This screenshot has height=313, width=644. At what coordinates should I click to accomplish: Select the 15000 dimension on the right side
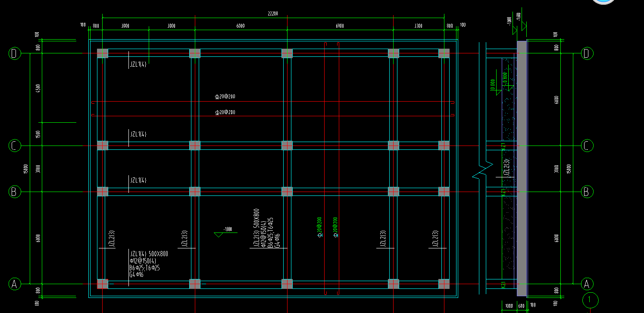(x=569, y=169)
